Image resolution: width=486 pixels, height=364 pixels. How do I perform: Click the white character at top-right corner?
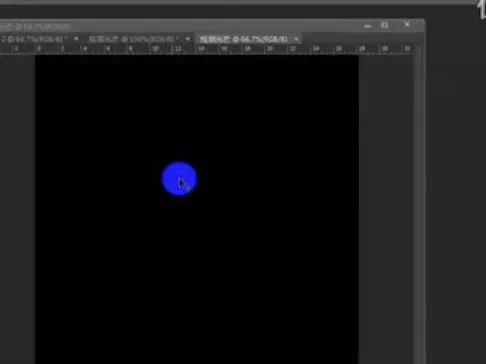click(x=482, y=10)
